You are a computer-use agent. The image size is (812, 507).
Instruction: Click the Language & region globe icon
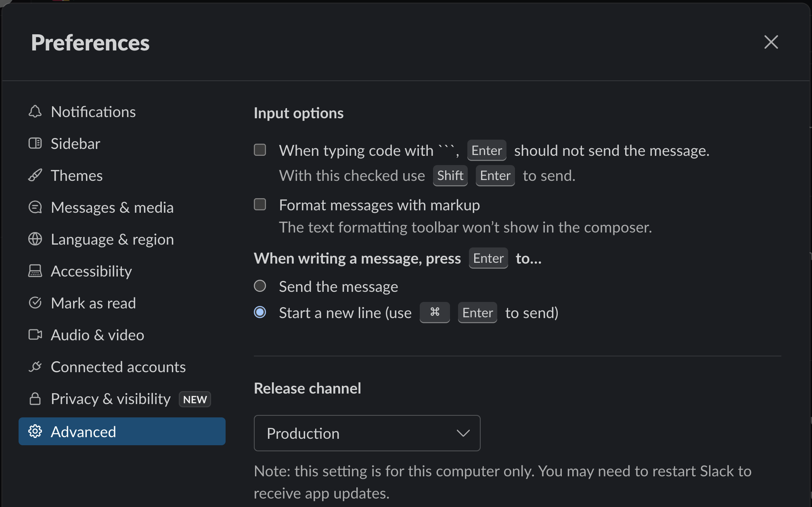click(35, 239)
